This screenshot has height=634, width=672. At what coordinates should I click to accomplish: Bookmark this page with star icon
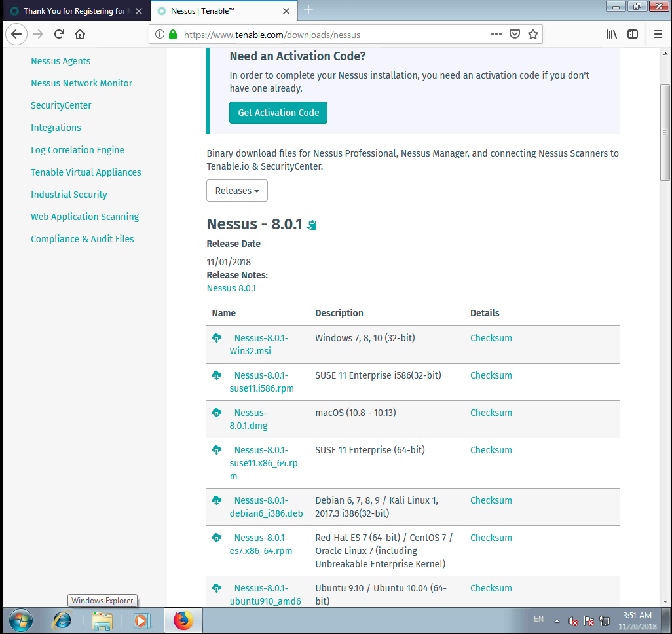(x=533, y=34)
